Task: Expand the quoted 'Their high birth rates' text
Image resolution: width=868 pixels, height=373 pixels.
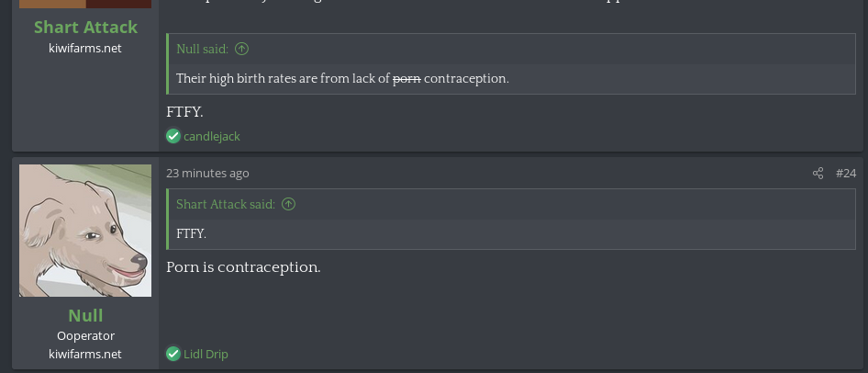Action: [342, 79]
